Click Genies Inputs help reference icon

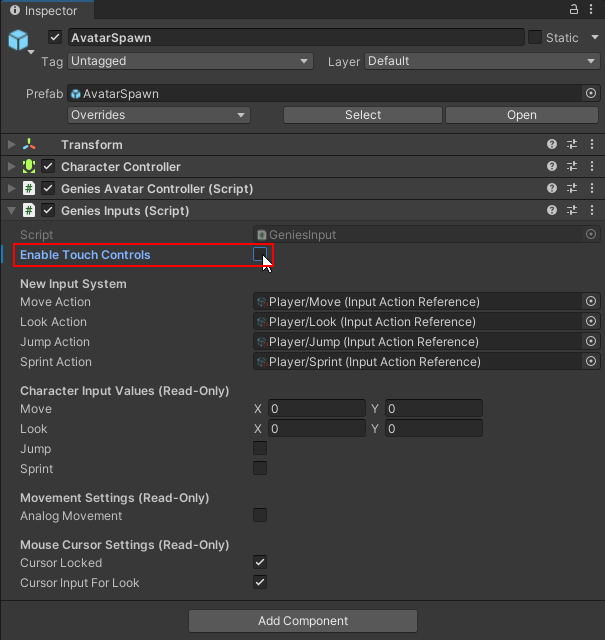click(552, 211)
